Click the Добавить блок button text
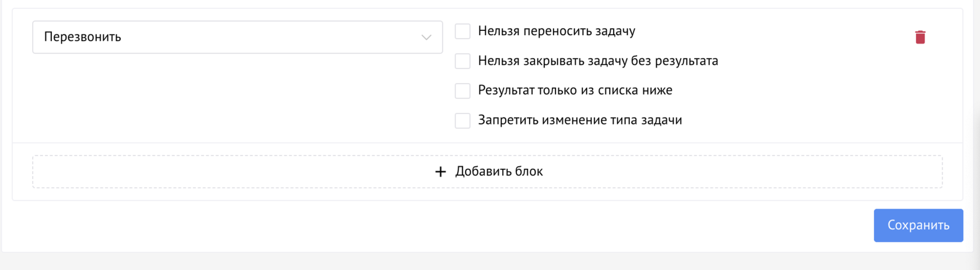 click(x=499, y=172)
